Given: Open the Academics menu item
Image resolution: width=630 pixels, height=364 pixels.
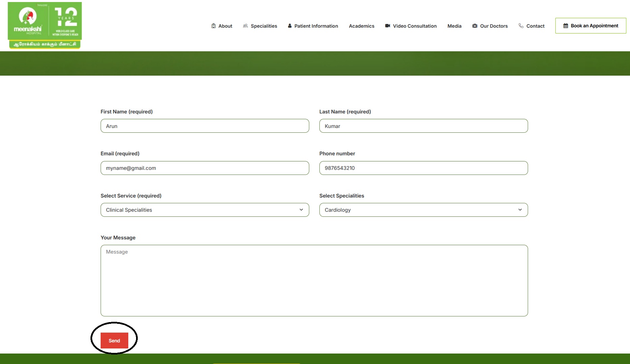Looking at the screenshot, I should coord(361,26).
